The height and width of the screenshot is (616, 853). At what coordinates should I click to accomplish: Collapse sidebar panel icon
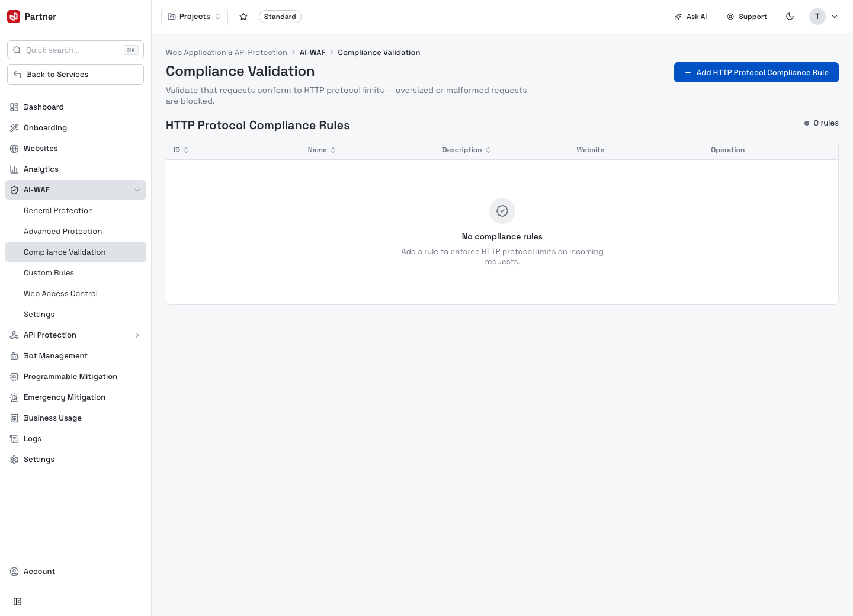click(18, 602)
